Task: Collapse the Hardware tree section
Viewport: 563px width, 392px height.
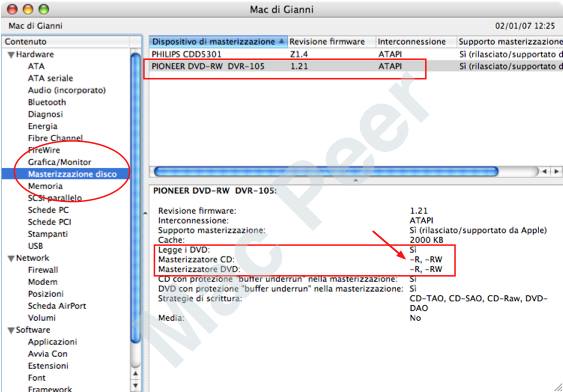Action: [x=11, y=55]
